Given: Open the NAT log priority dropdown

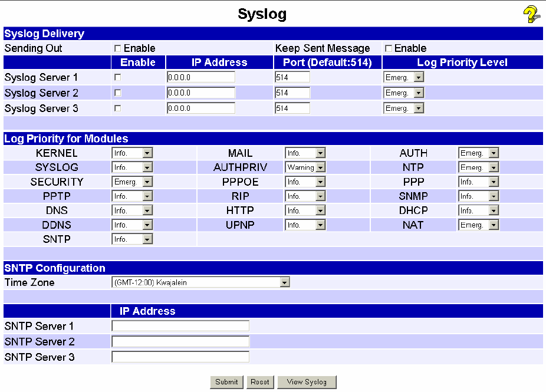Looking at the screenshot, I should [478, 225].
